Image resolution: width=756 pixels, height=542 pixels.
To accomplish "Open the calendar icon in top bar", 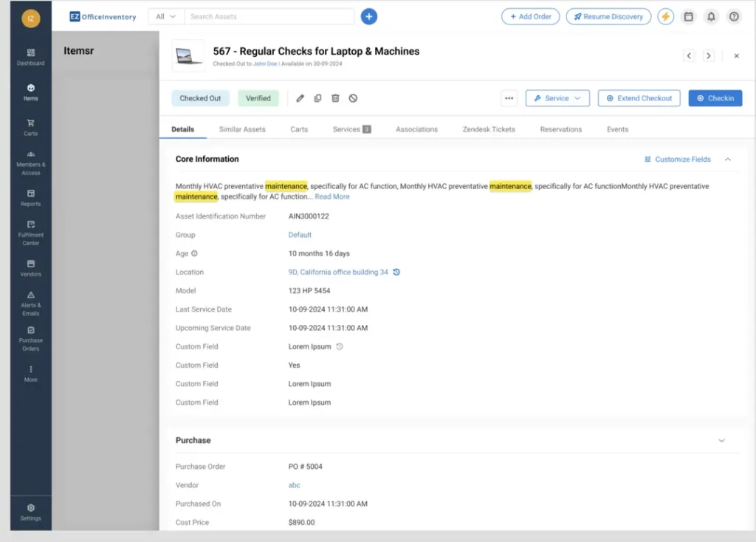I will tap(688, 16).
